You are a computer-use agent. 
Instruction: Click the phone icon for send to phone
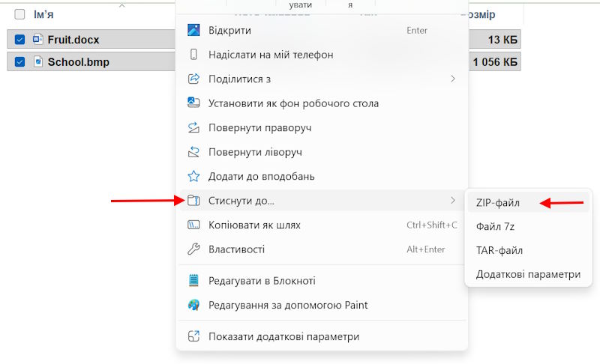pos(193,55)
